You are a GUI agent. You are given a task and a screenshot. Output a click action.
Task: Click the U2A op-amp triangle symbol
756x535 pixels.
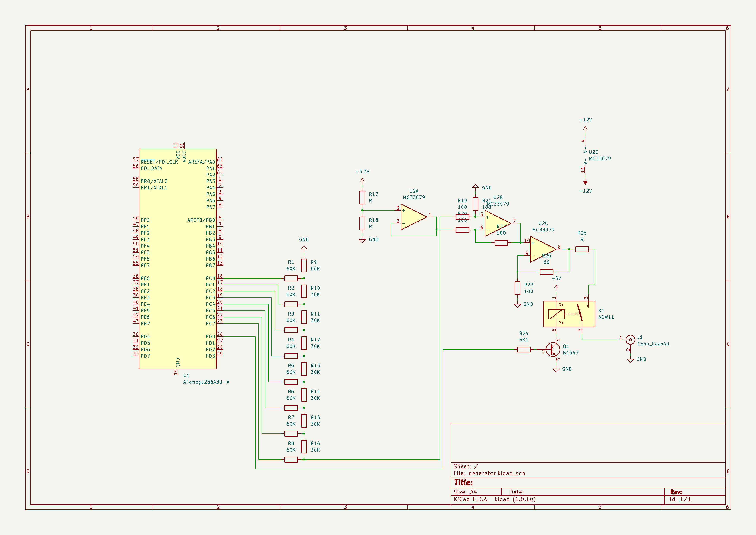tap(414, 217)
